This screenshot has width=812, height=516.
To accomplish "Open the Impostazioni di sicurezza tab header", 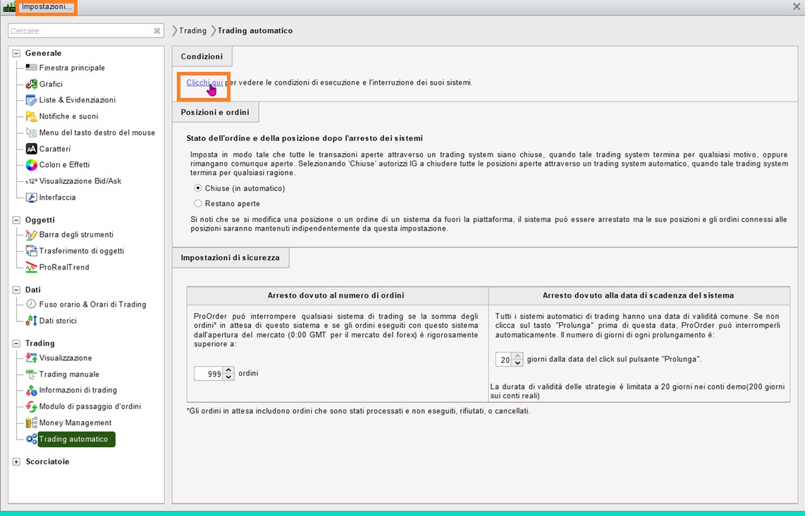I will tap(230, 258).
